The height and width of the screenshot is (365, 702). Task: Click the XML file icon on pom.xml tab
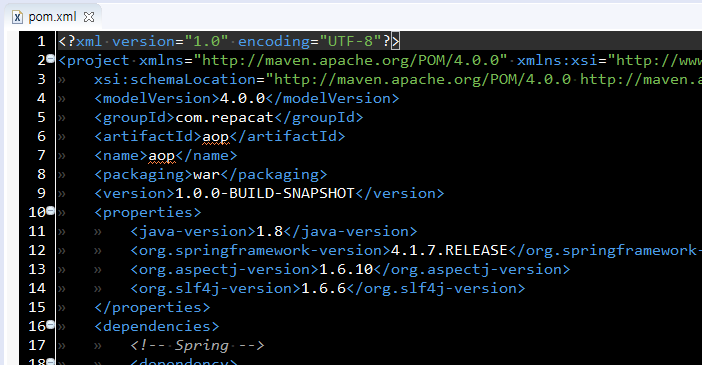click(x=17, y=17)
